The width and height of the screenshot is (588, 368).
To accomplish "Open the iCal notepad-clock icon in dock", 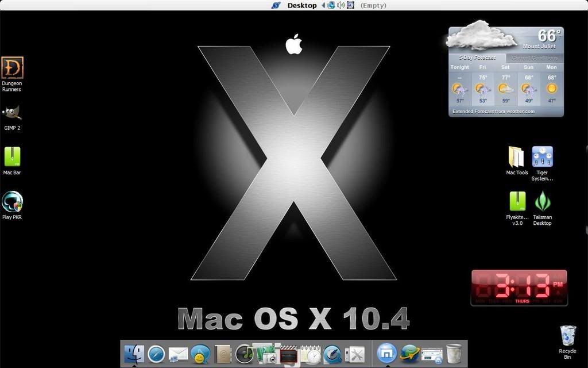I will (x=311, y=354).
